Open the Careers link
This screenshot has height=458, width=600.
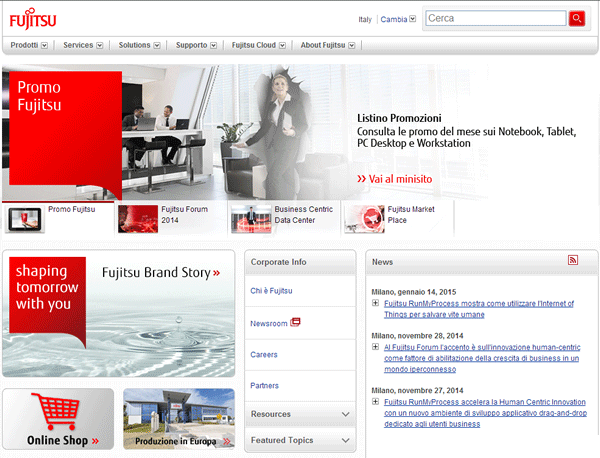264,355
